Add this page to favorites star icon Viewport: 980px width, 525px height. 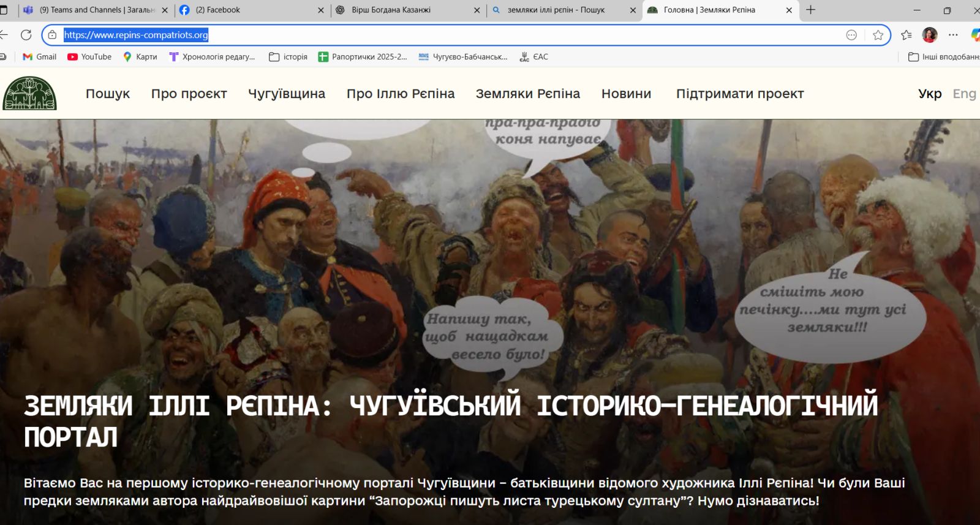878,35
